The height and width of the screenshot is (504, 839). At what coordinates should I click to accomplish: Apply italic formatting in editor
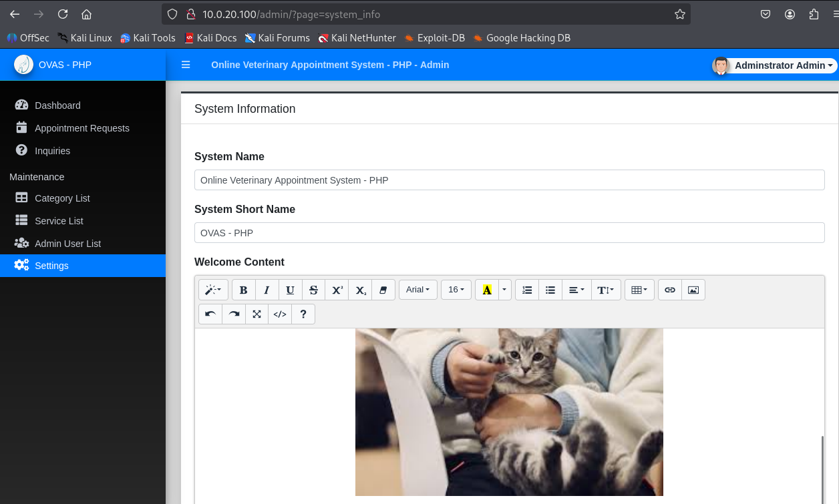pyautogui.click(x=267, y=290)
